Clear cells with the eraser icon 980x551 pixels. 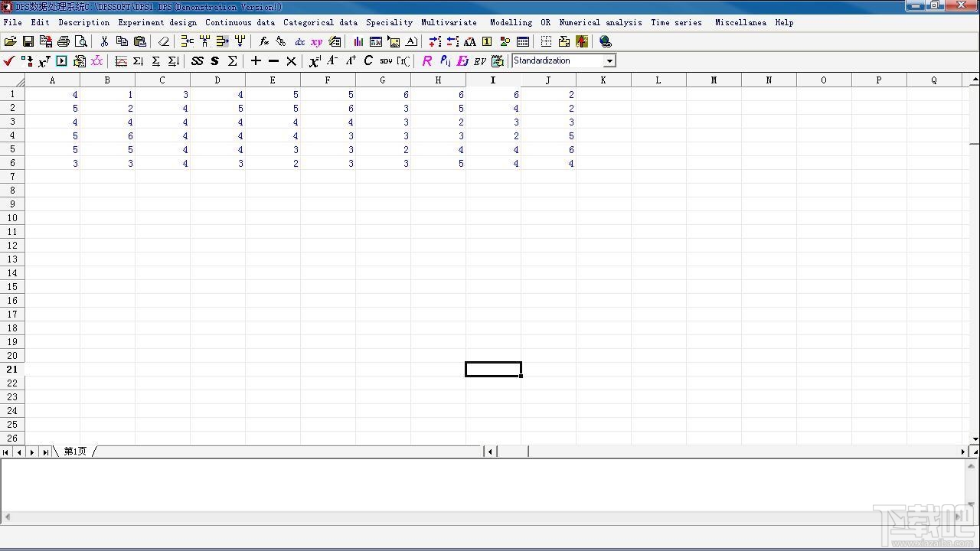(163, 41)
